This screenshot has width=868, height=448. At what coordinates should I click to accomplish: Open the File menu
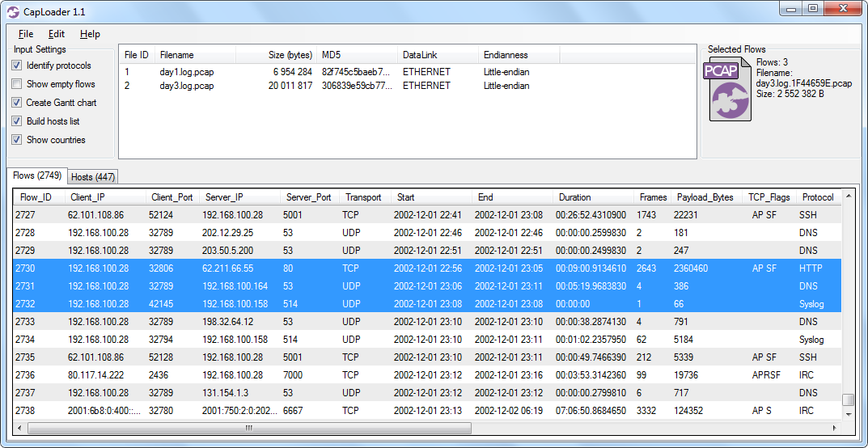point(26,34)
